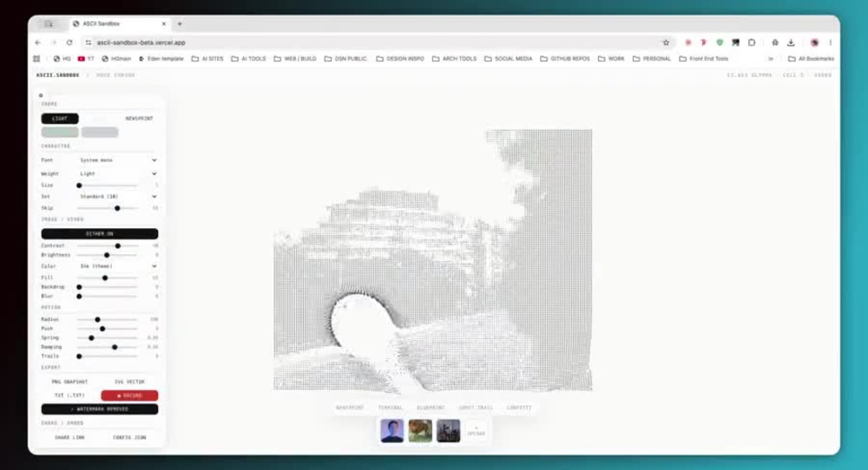
Task: Start recording with red RECORD button
Action: 129,395
